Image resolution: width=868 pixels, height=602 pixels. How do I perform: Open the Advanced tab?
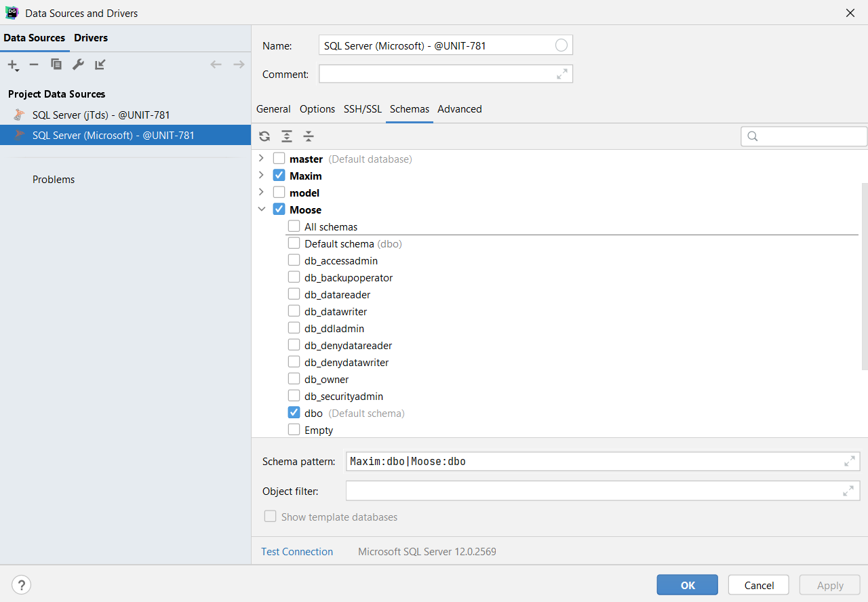pyautogui.click(x=460, y=109)
